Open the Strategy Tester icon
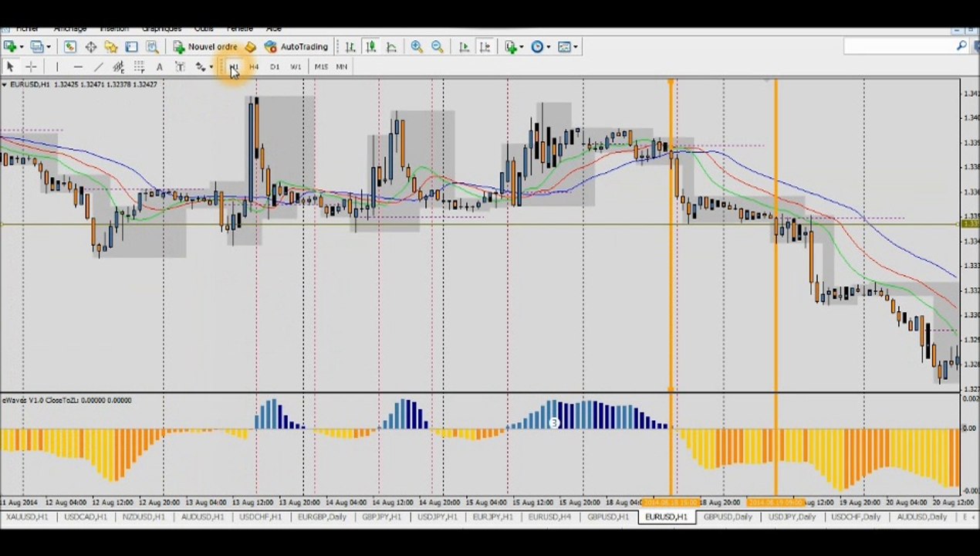This screenshot has height=556, width=980. point(152,47)
